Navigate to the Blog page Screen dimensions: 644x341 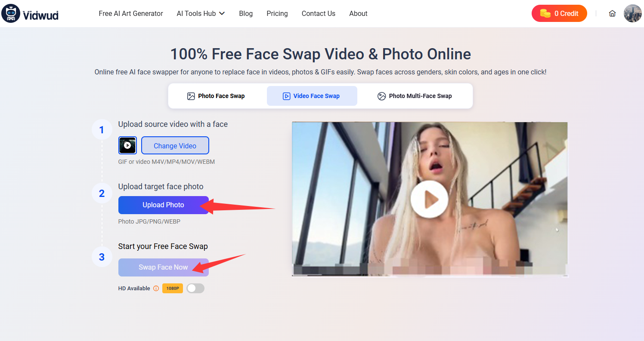[246, 14]
